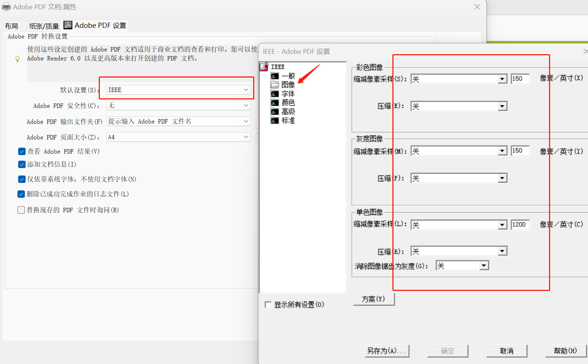This screenshot has width=588, height=364.
Task: Open the 颜色 settings folder icon
Action: pos(275,103)
